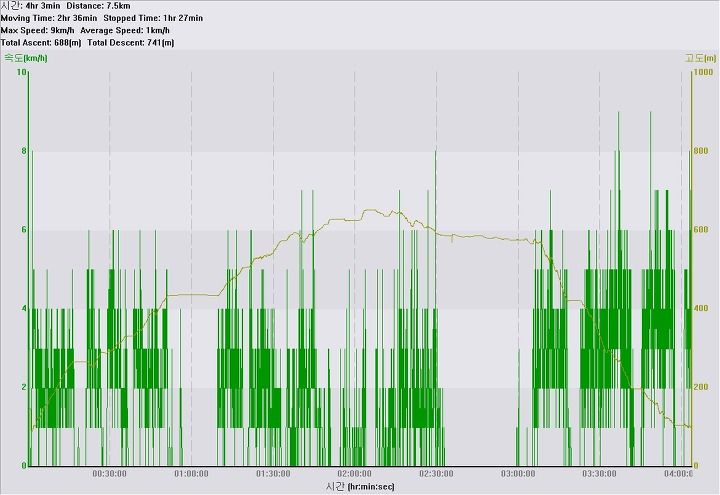Viewport: 720px width, 495px height.
Task: Click the 02:30:00 time axis label
Action: (436, 474)
